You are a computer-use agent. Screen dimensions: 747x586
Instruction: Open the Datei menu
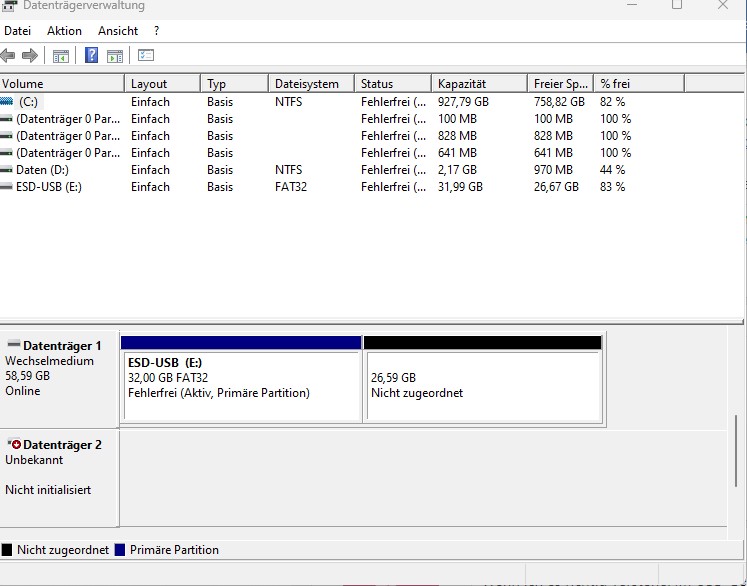(x=18, y=31)
